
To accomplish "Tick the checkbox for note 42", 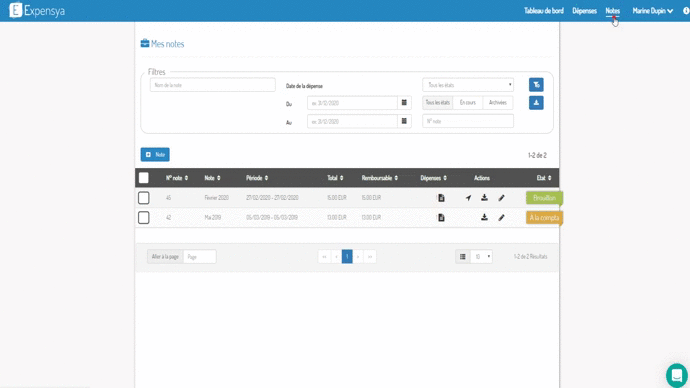I will click(x=143, y=218).
